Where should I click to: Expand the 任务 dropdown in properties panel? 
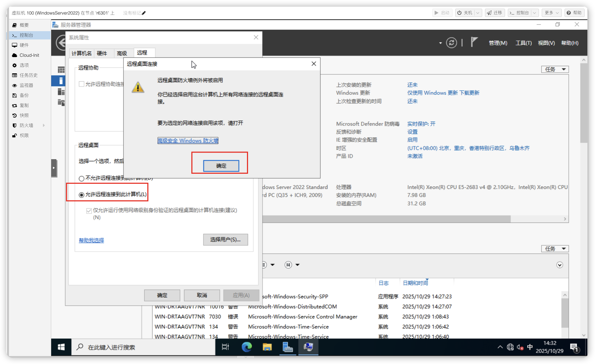[x=555, y=70]
